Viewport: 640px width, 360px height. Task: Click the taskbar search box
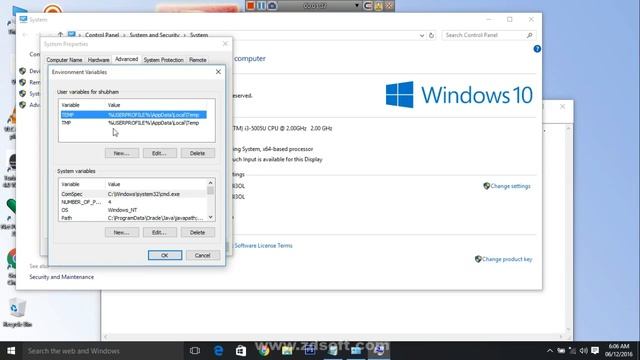[x=103, y=351]
